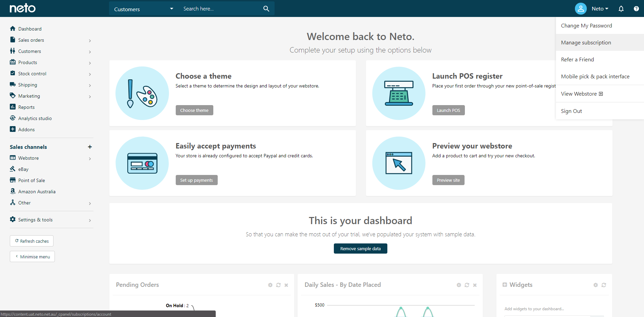This screenshot has width=644, height=317.
Task: Open the notifications bell
Action: pyautogui.click(x=621, y=9)
